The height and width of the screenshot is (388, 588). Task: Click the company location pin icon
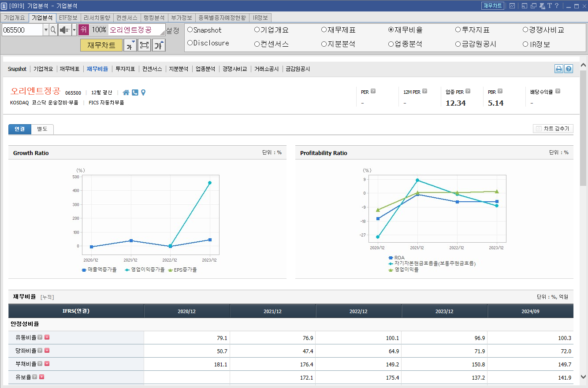click(143, 92)
